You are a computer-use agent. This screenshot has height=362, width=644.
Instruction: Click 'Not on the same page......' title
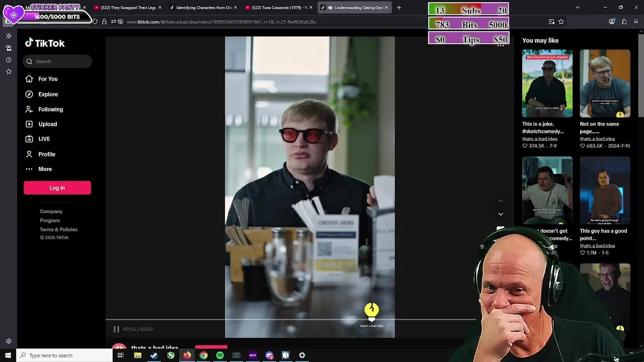(x=599, y=128)
